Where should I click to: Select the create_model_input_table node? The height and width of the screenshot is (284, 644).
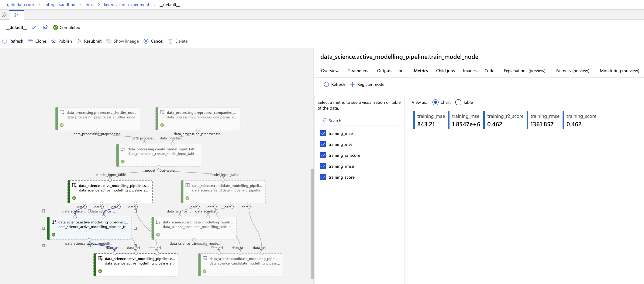click(x=159, y=155)
